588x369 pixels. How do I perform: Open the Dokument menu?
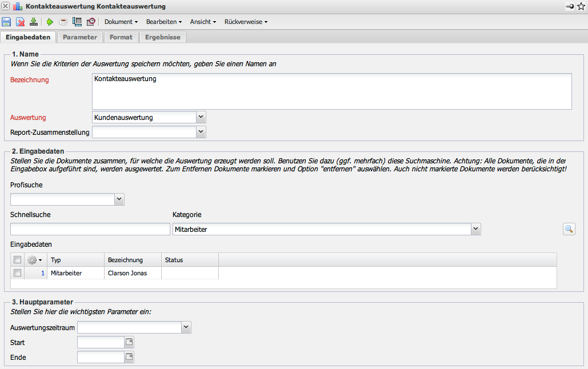pos(121,22)
